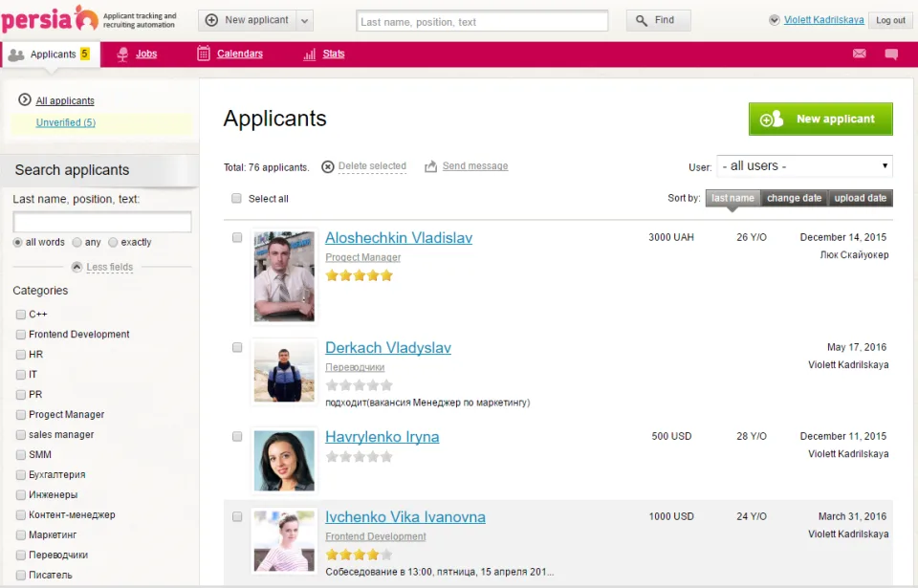This screenshot has height=588, width=918.
Task: Click the green New applicant button
Action: pos(820,119)
